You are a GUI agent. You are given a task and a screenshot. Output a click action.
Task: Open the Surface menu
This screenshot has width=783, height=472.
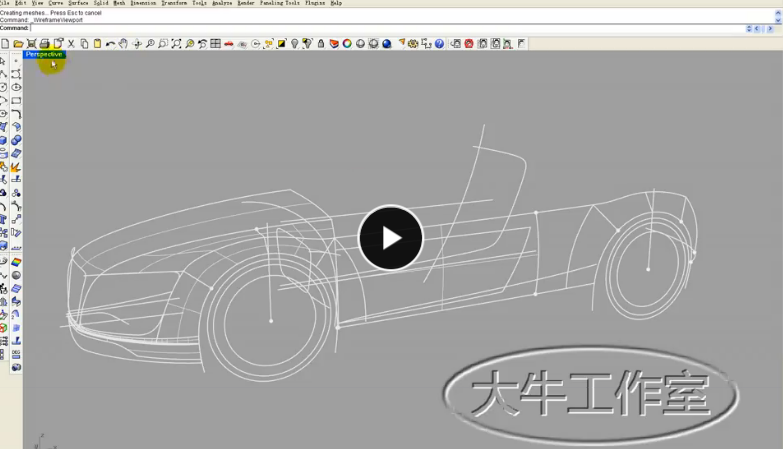click(x=78, y=3)
